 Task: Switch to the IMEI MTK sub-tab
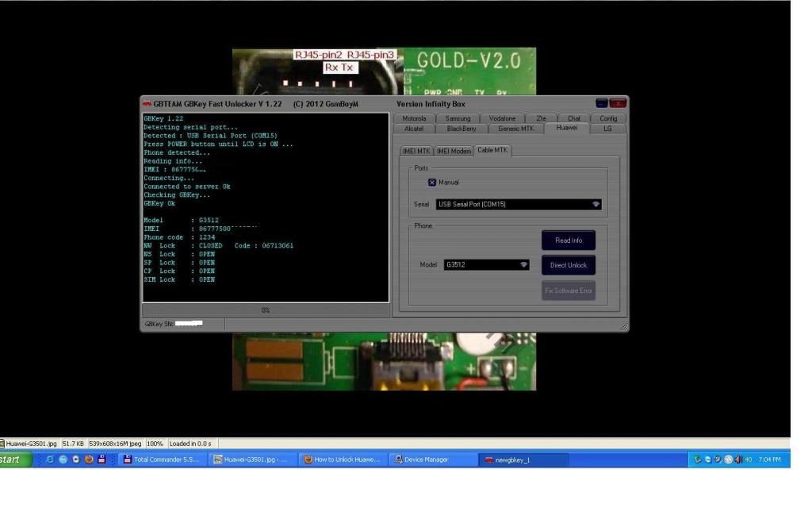[x=416, y=151]
